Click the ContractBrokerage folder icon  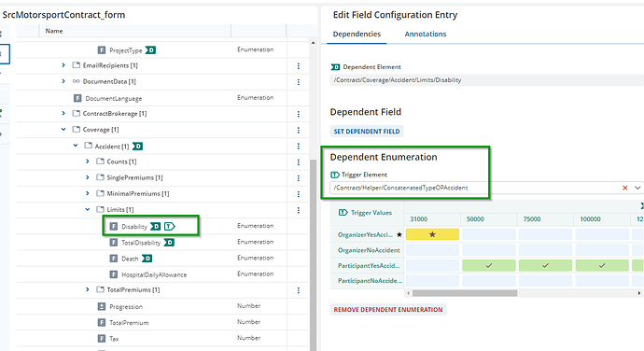(x=76, y=113)
